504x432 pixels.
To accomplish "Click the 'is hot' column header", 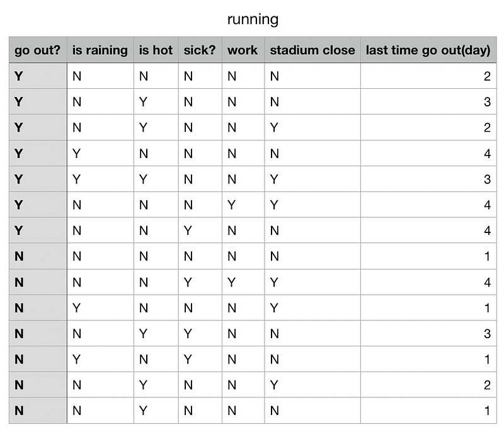I will (x=156, y=50).
